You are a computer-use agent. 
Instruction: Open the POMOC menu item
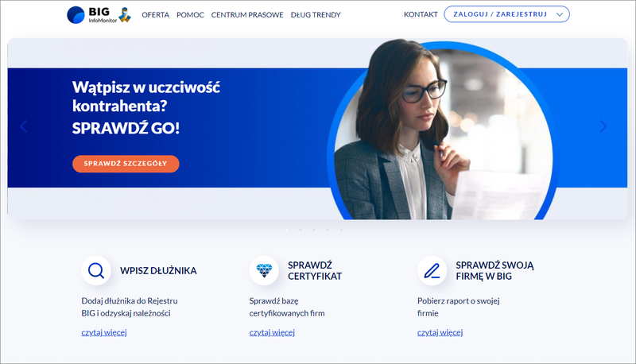click(190, 15)
